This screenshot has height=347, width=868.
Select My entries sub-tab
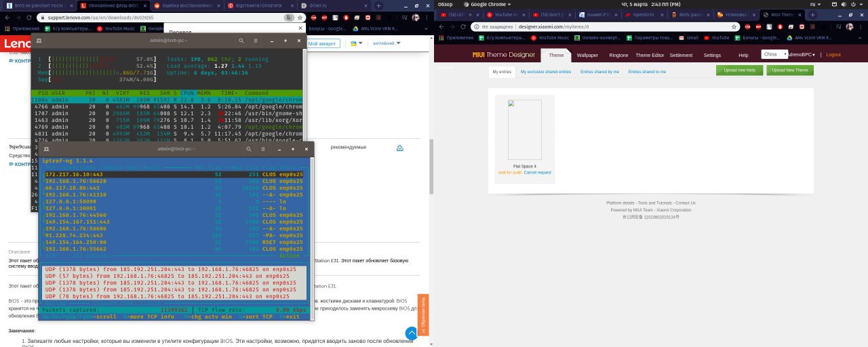click(502, 71)
